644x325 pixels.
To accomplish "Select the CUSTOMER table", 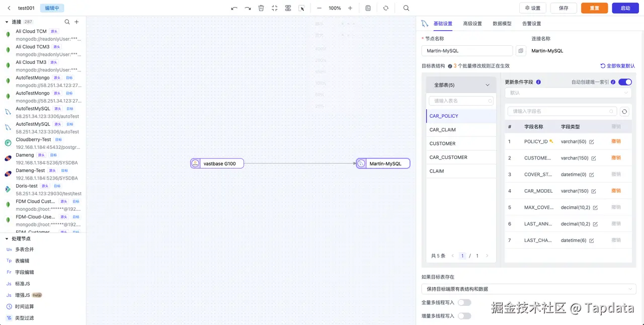I will [x=461, y=143].
